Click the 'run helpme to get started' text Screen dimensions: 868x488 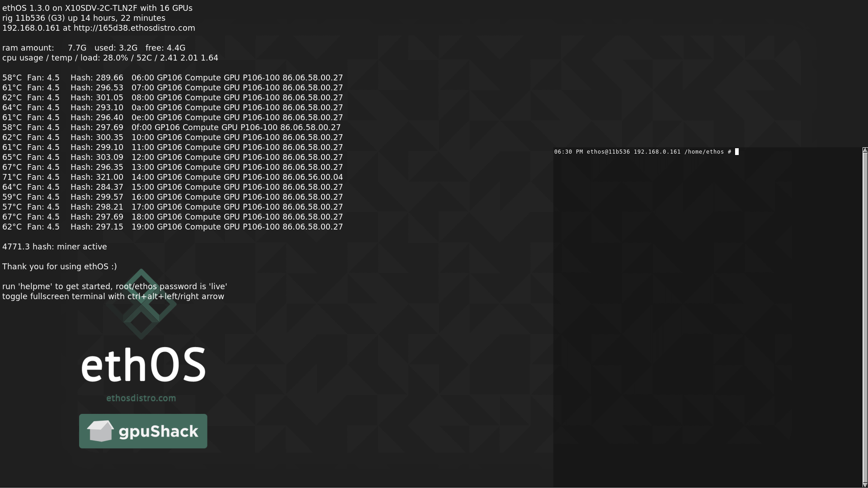114,286
